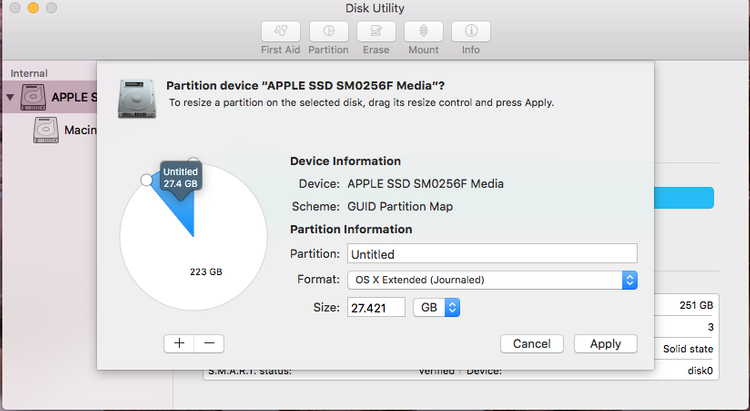The image size is (750, 411).
Task: Focus the Partition name text field
Action: click(492, 253)
